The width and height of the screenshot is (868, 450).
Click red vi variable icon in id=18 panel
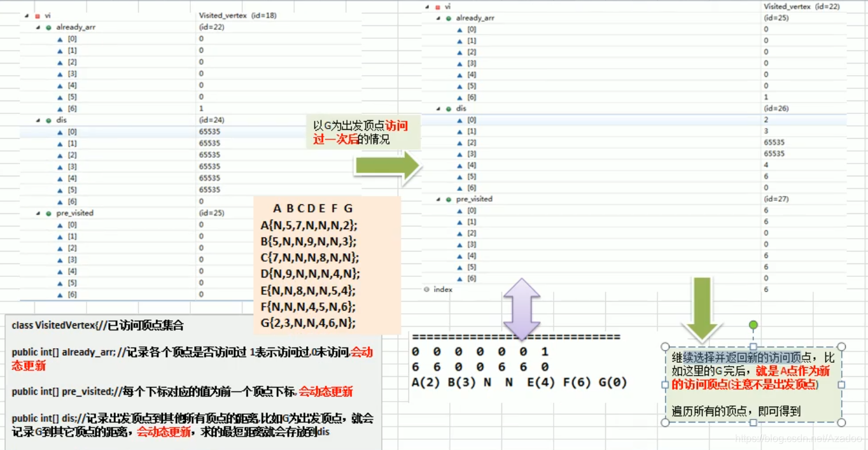click(38, 15)
